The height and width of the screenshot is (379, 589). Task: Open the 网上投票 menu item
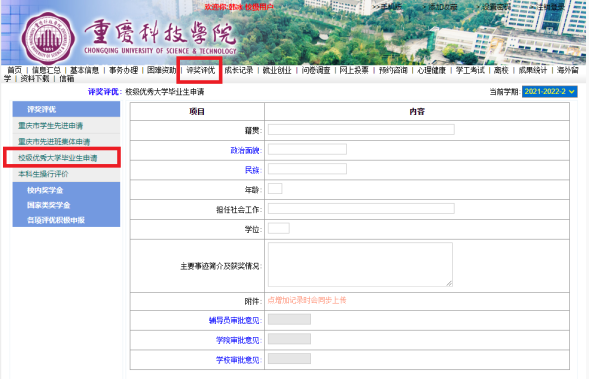pyautogui.click(x=354, y=70)
